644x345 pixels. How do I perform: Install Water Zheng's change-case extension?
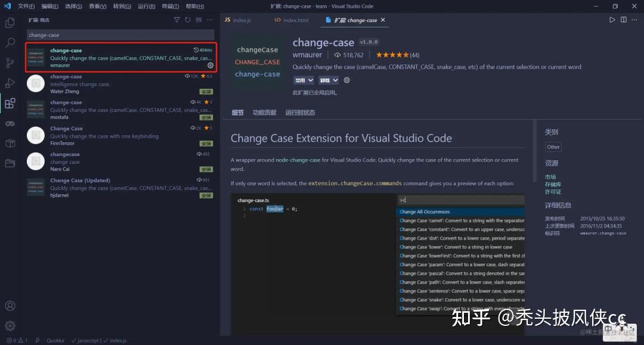click(x=206, y=92)
